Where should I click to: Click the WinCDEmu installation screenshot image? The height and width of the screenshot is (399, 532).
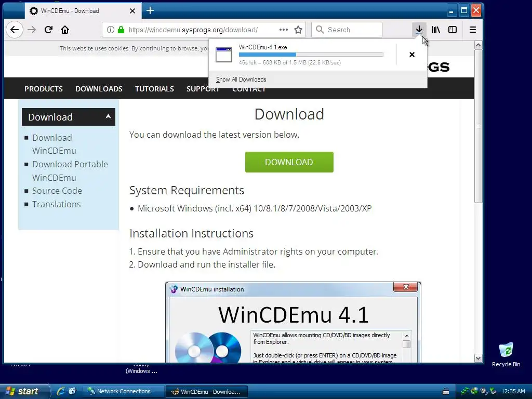293,322
